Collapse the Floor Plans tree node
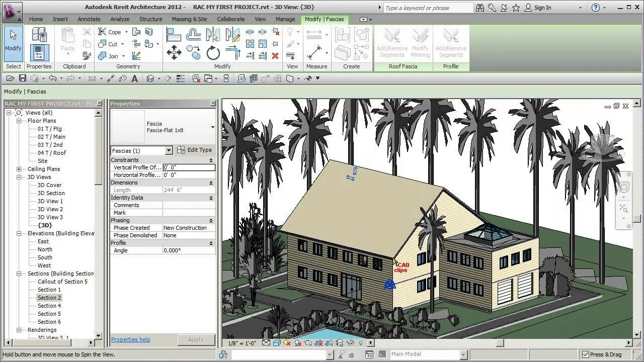644x362 pixels. tap(19, 121)
